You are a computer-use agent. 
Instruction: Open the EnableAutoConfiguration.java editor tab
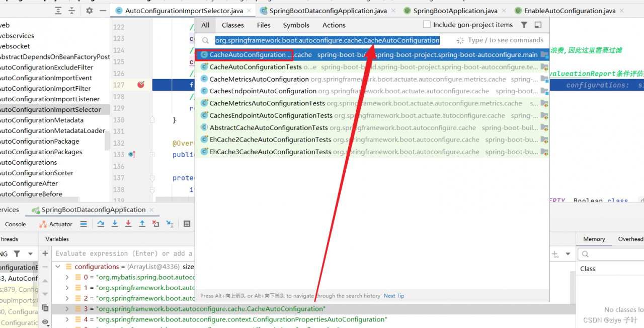570,11
